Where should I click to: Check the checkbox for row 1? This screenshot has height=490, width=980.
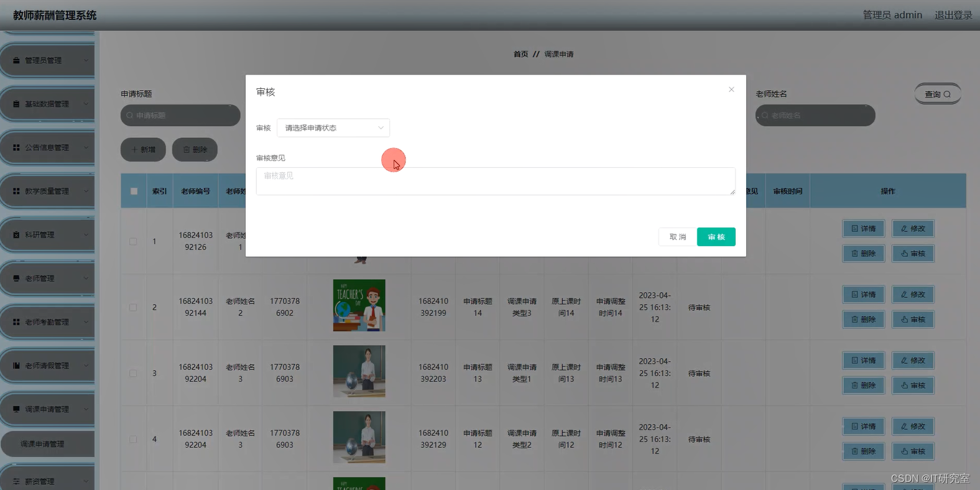[133, 241]
